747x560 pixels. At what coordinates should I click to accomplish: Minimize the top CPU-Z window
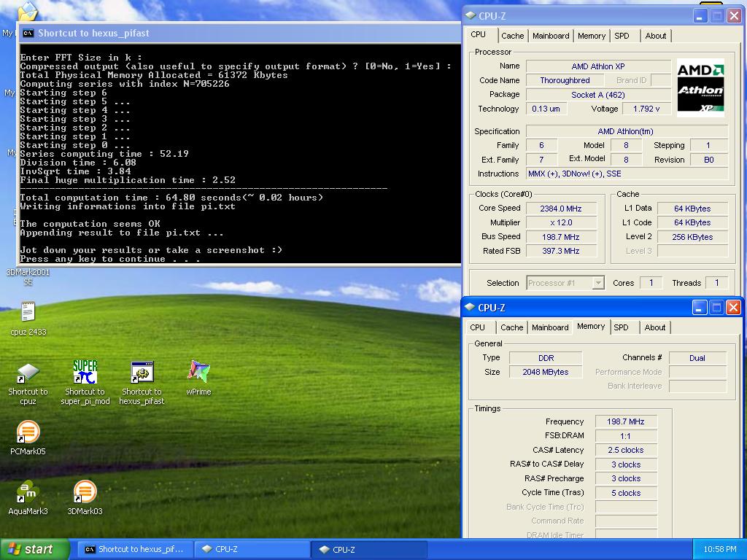click(700, 16)
